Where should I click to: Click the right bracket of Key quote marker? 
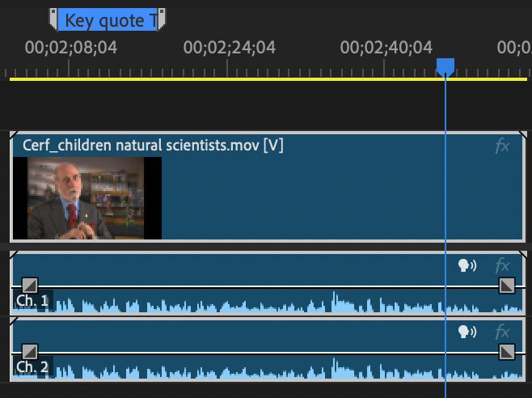click(162, 19)
